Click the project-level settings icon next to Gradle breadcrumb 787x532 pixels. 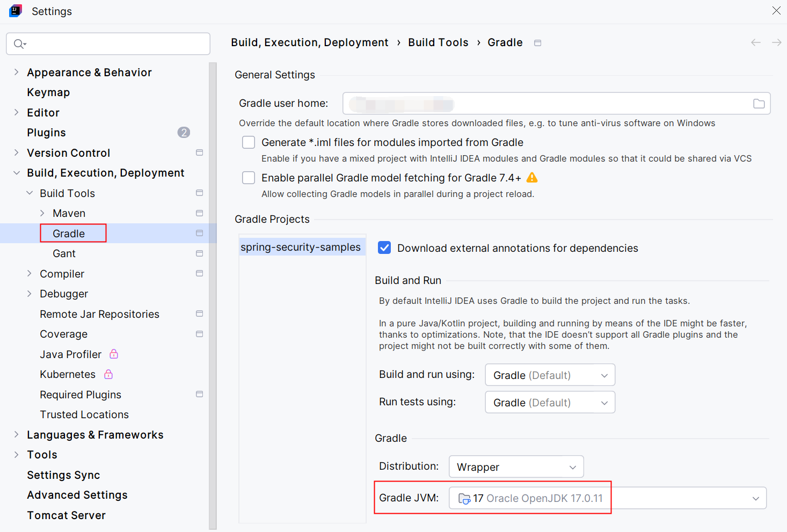pos(537,43)
